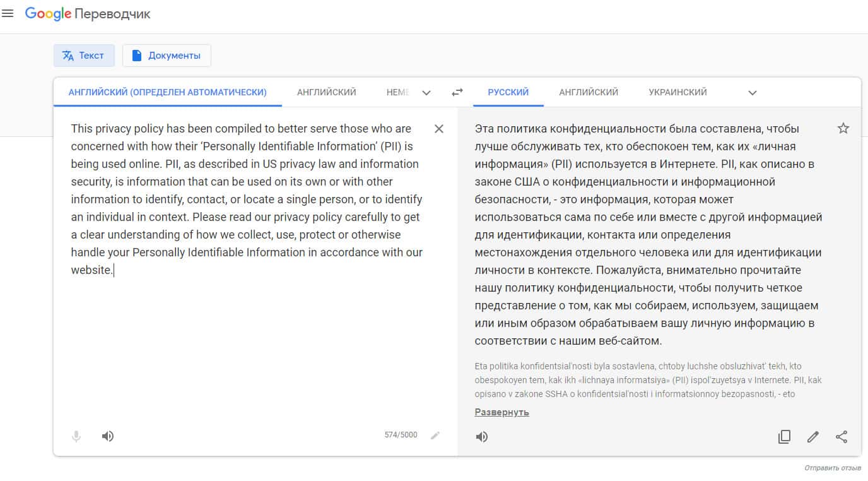The width and height of the screenshot is (868, 481).
Task: Go to Google Переводчик home logo
Action: click(x=88, y=14)
